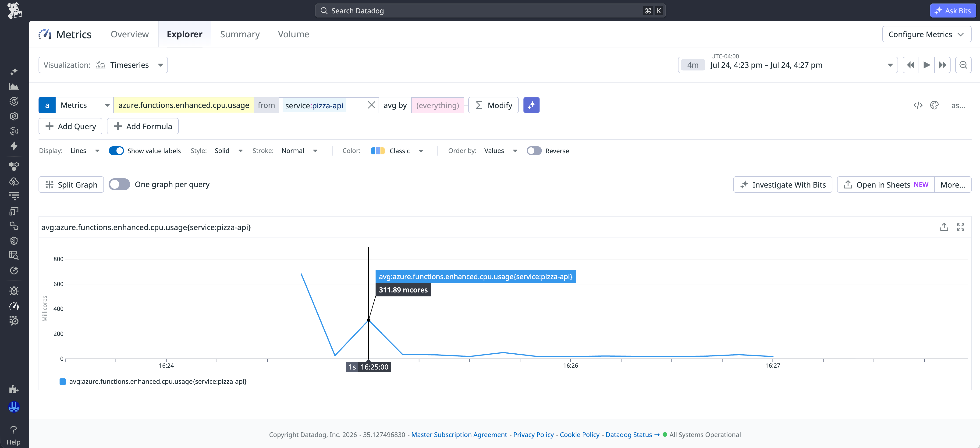980x448 pixels.
Task: Open the time range picker dropdown
Action: [x=788, y=65]
